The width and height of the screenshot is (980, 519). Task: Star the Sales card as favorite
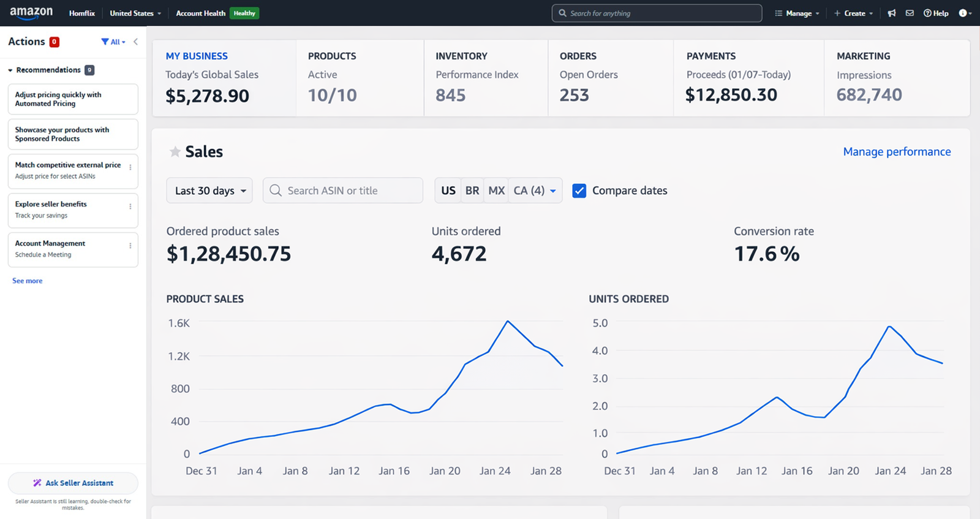pyautogui.click(x=175, y=151)
